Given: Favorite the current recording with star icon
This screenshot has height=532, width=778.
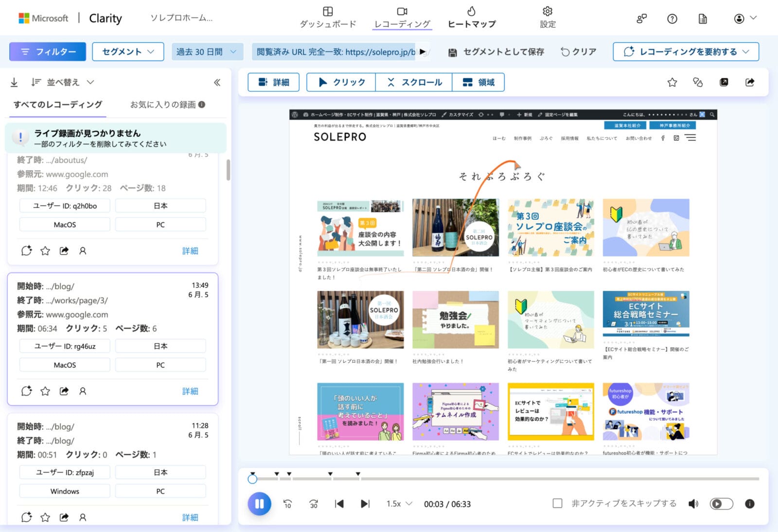Looking at the screenshot, I should [672, 82].
